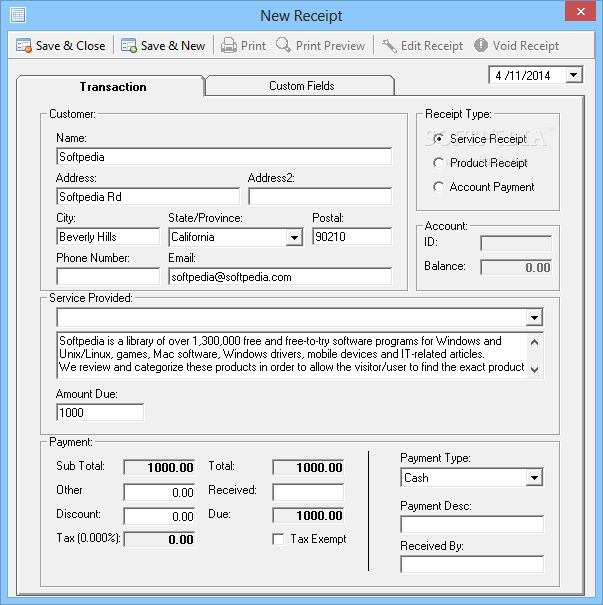Click the Email input field
The height and width of the screenshot is (605, 603).
pyautogui.click(x=280, y=277)
